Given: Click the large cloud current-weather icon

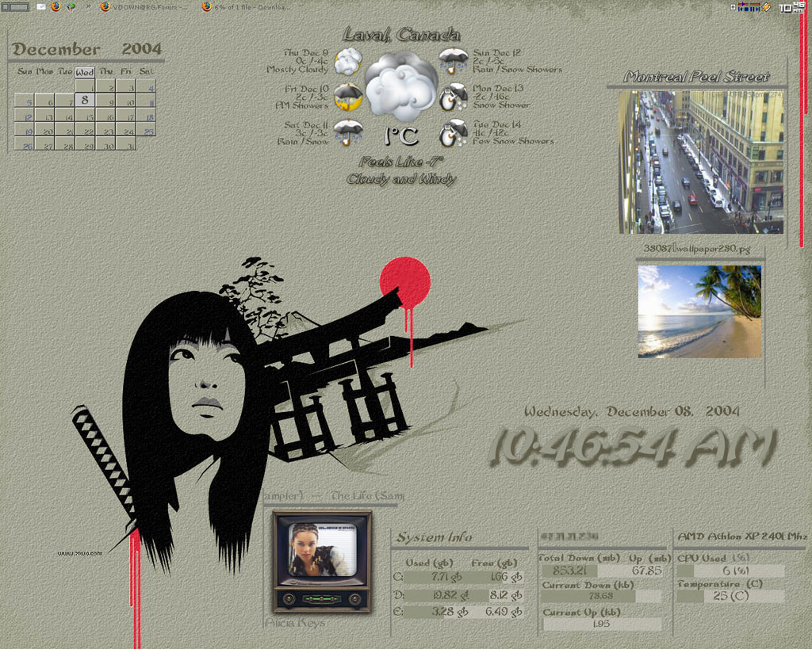Looking at the screenshot, I should (x=401, y=86).
